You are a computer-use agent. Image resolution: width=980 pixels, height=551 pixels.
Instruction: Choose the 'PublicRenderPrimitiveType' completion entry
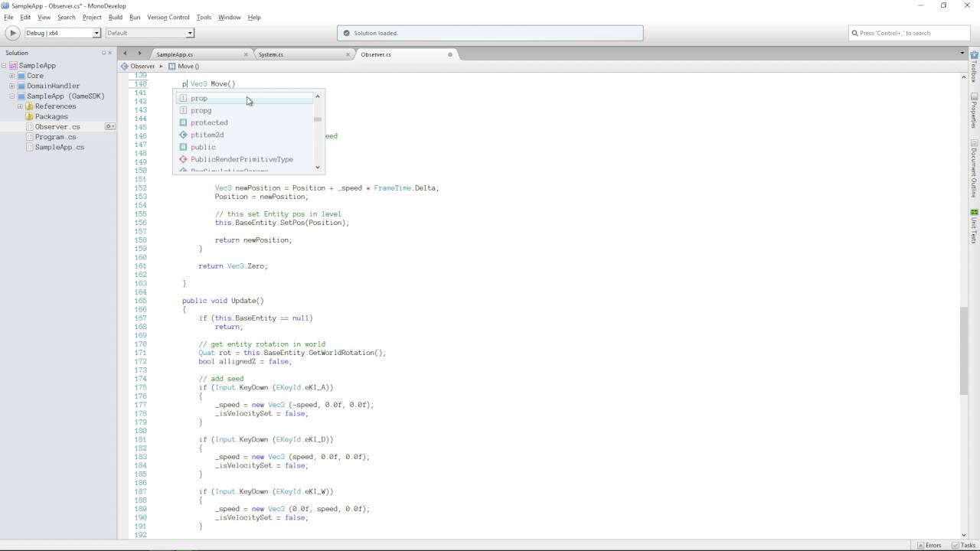243,159
